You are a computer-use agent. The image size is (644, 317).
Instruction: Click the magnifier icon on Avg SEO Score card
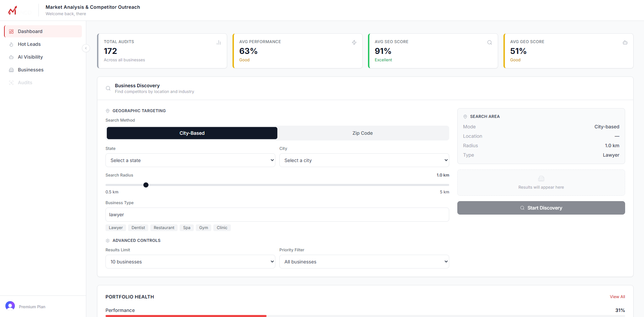(490, 42)
